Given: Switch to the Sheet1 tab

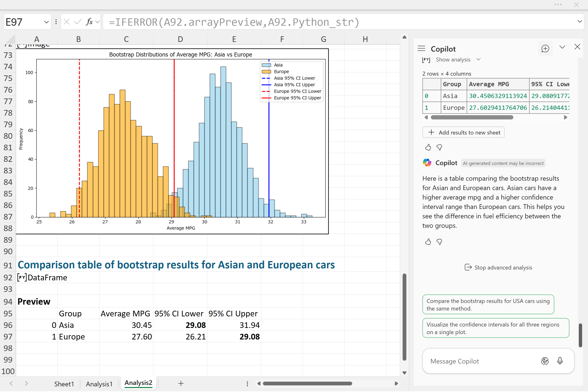Looking at the screenshot, I should (64, 384).
